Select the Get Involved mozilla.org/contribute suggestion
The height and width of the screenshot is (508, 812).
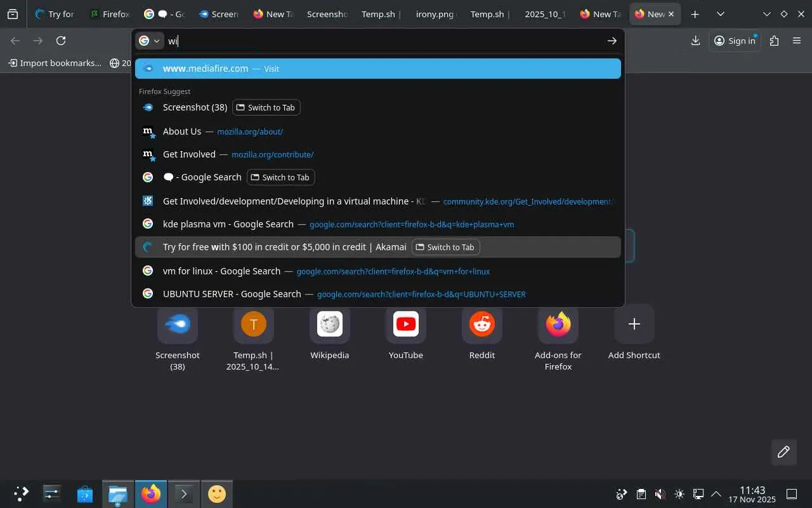[x=378, y=154]
